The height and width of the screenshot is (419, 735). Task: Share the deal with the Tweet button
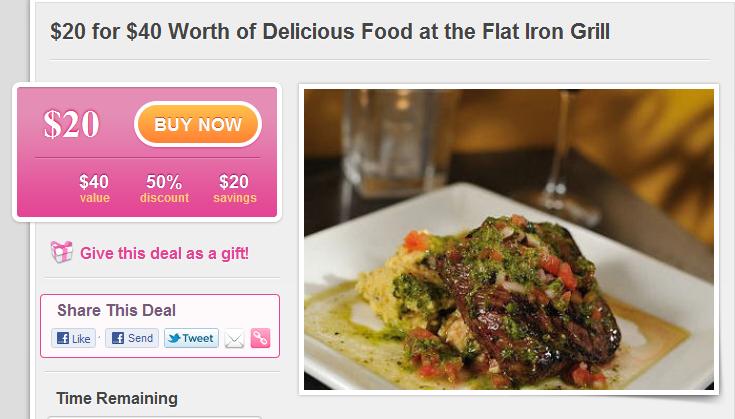[191, 338]
